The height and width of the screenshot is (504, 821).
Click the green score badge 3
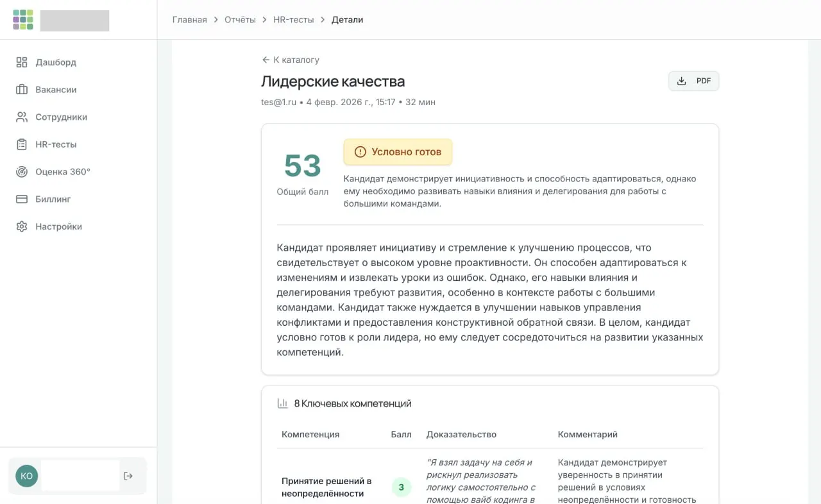click(x=402, y=487)
